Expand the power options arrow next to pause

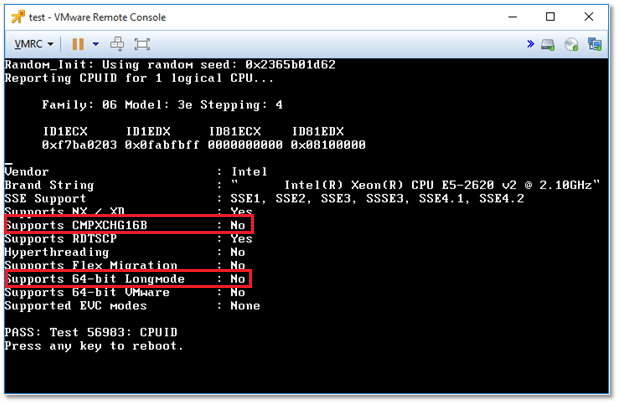pyautogui.click(x=96, y=44)
